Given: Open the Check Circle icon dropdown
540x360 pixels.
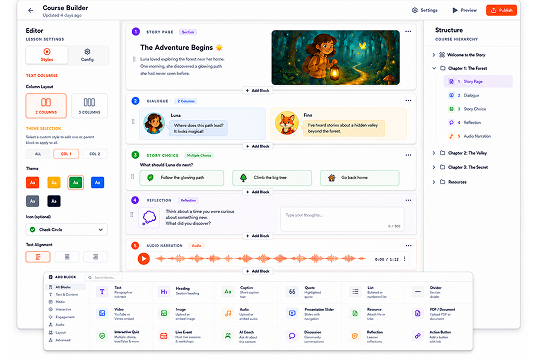Looking at the screenshot, I should point(66,229).
